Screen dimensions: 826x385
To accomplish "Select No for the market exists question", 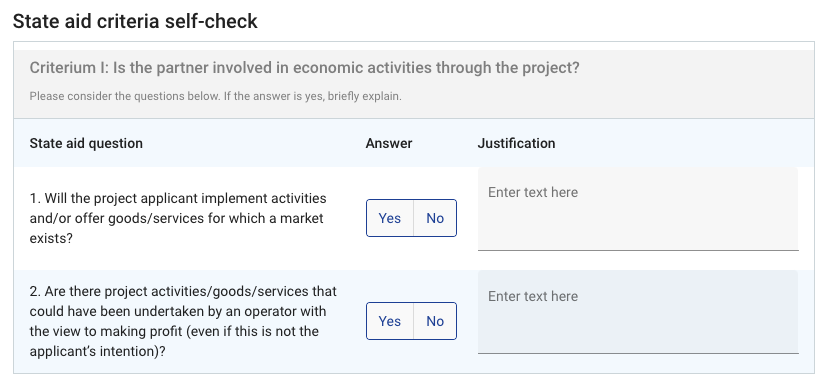I will click(x=435, y=218).
